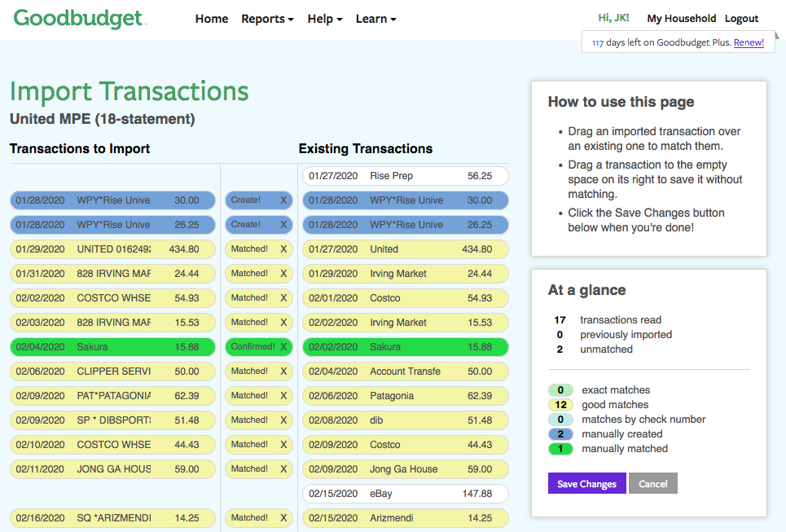This screenshot has width=786, height=532.
Task: Click the Import Transactions heading
Action: point(130,91)
